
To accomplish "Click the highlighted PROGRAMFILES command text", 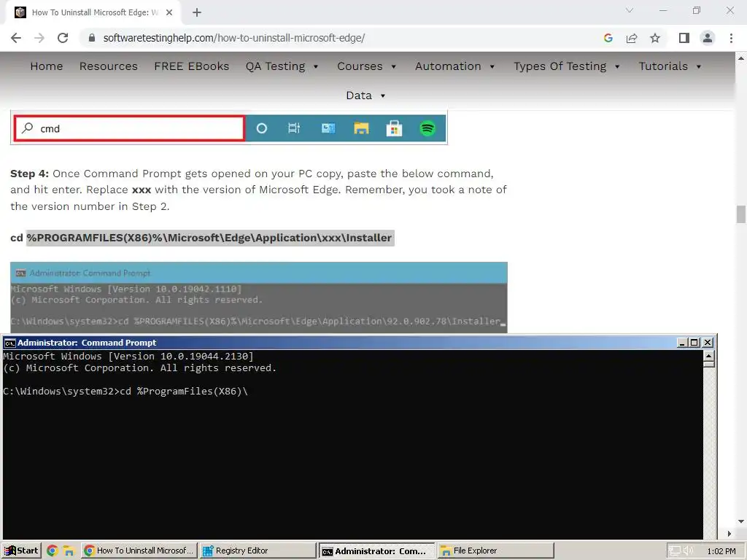I will click(210, 238).
